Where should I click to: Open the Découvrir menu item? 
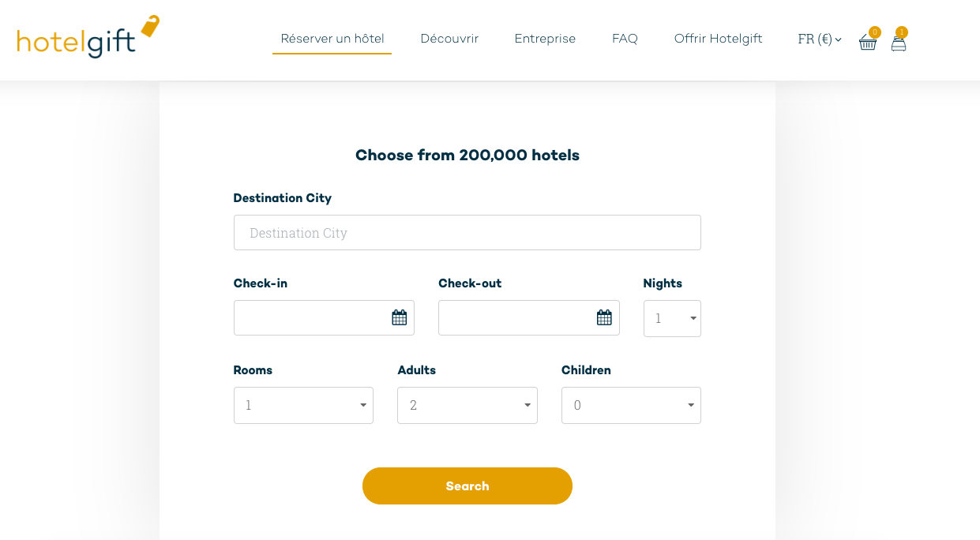[449, 39]
